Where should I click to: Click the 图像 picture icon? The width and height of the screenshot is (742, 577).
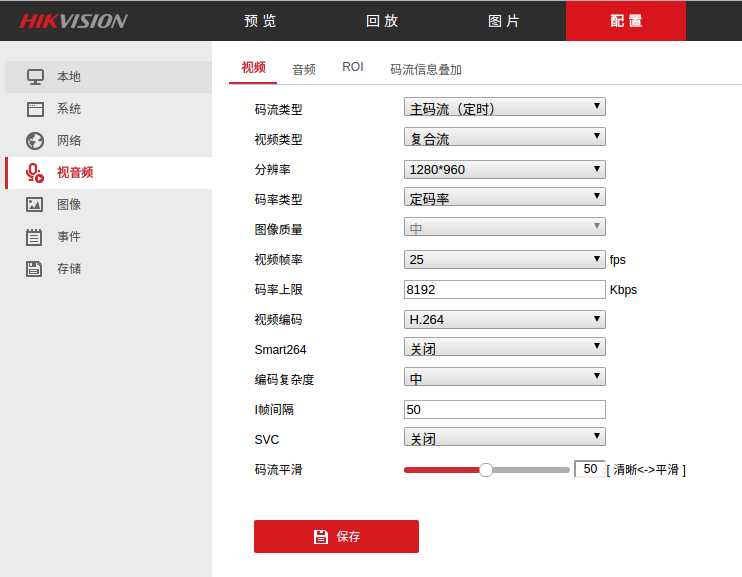click(x=34, y=204)
